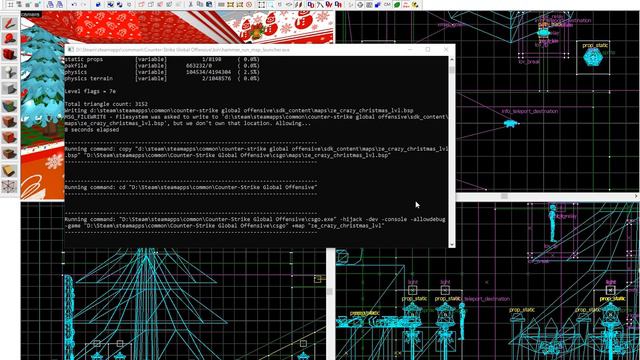Toggle the 2D grid toolbar icon
The width and height of the screenshot is (640, 360).
(10, 5)
